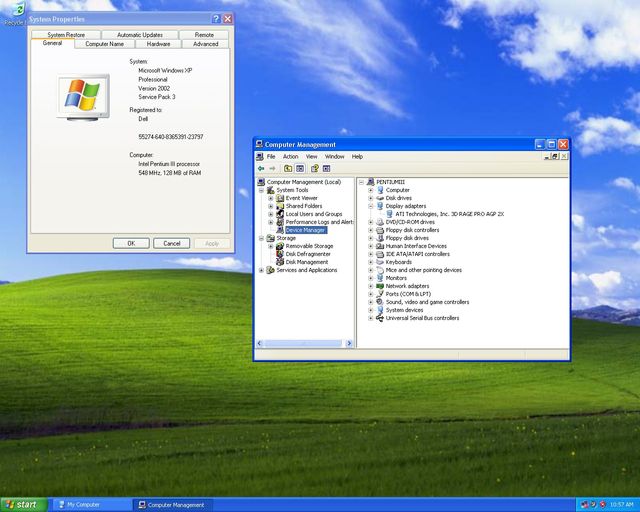The width and height of the screenshot is (640, 512).
Task: Click the Up one level folder toolbar icon
Action: (x=288, y=169)
